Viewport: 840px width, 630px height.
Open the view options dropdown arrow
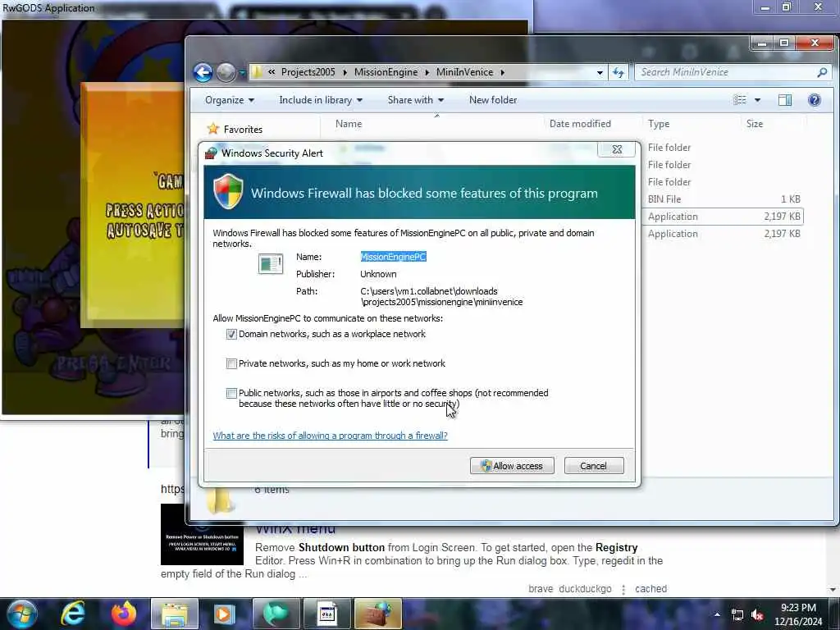757,100
